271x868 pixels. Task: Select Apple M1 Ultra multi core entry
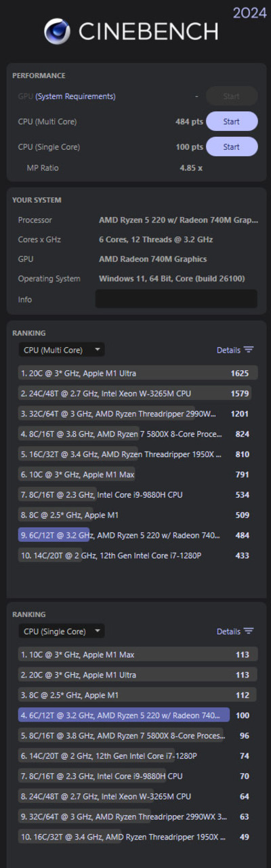tap(138, 373)
